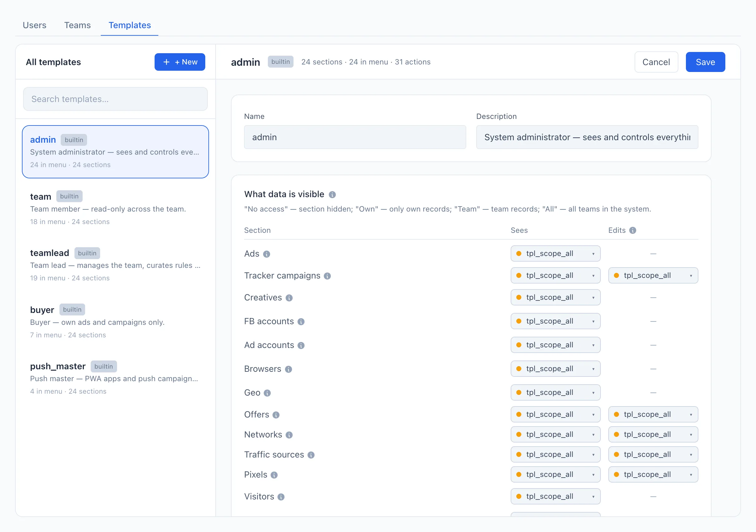Open the Edits dropdown for Tracker campaigns
756x532 pixels.
click(653, 275)
